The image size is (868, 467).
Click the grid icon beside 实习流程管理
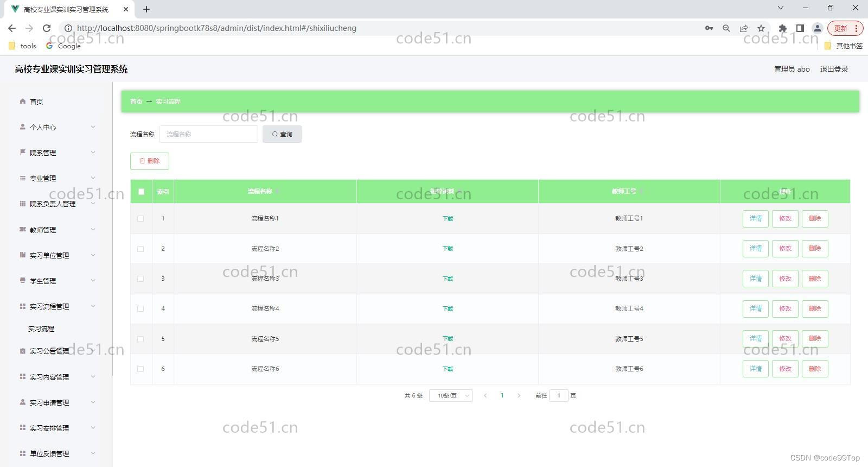click(x=22, y=306)
